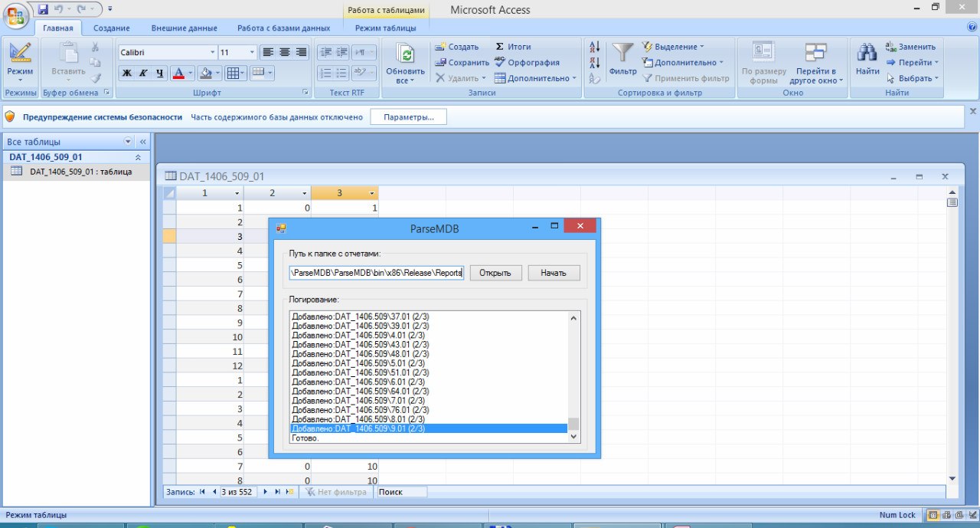Open the Calibri font name dropdown
980x528 pixels.
coord(213,52)
